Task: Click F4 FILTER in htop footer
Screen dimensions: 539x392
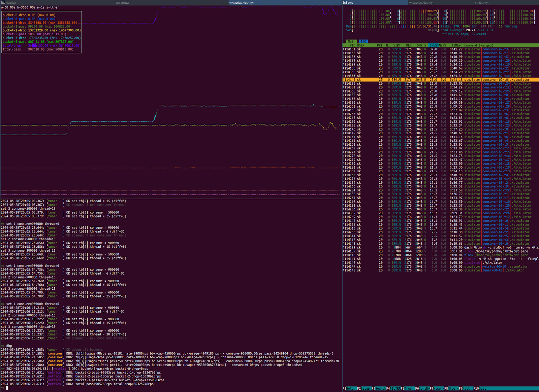Action: point(393,388)
